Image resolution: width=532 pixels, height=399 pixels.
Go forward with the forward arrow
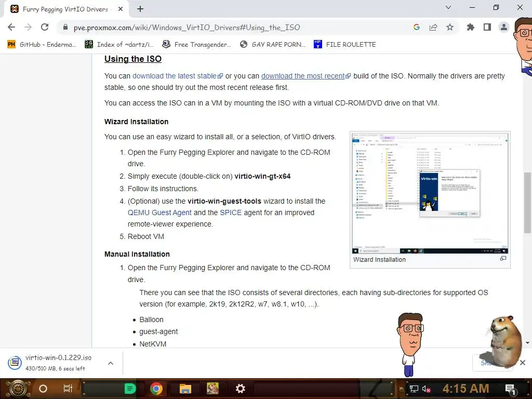coord(28,27)
